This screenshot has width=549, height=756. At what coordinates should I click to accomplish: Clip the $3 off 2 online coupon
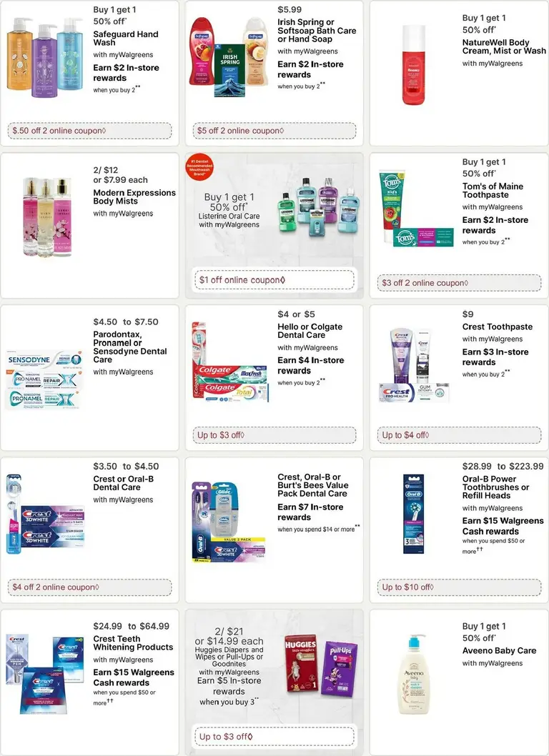coord(459,283)
